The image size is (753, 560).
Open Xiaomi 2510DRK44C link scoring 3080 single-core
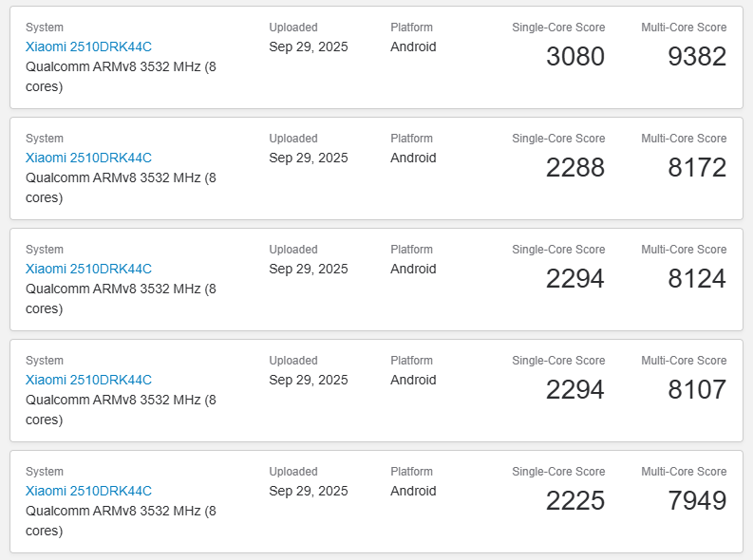pos(88,47)
